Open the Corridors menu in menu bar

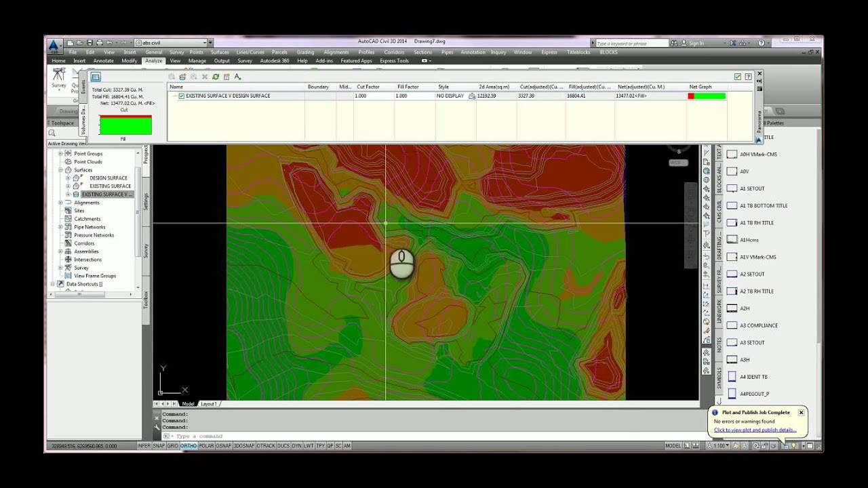pos(394,52)
